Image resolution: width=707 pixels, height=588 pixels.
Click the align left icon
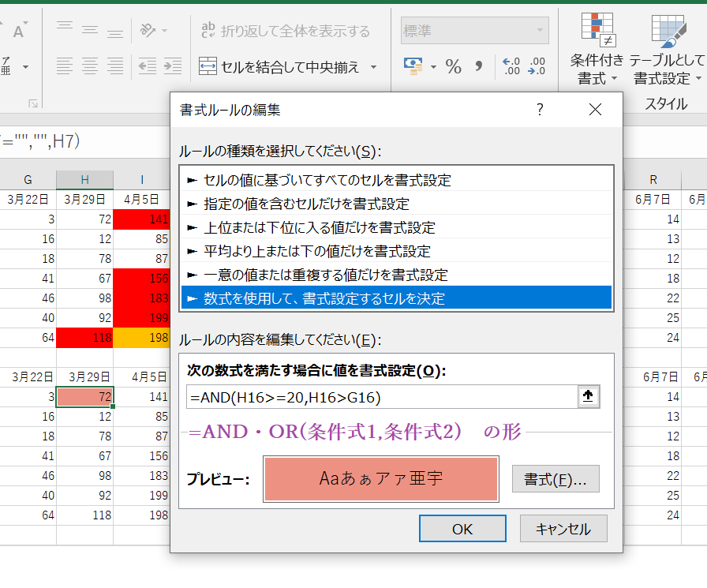pyautogui.click(x=65, y=66)
